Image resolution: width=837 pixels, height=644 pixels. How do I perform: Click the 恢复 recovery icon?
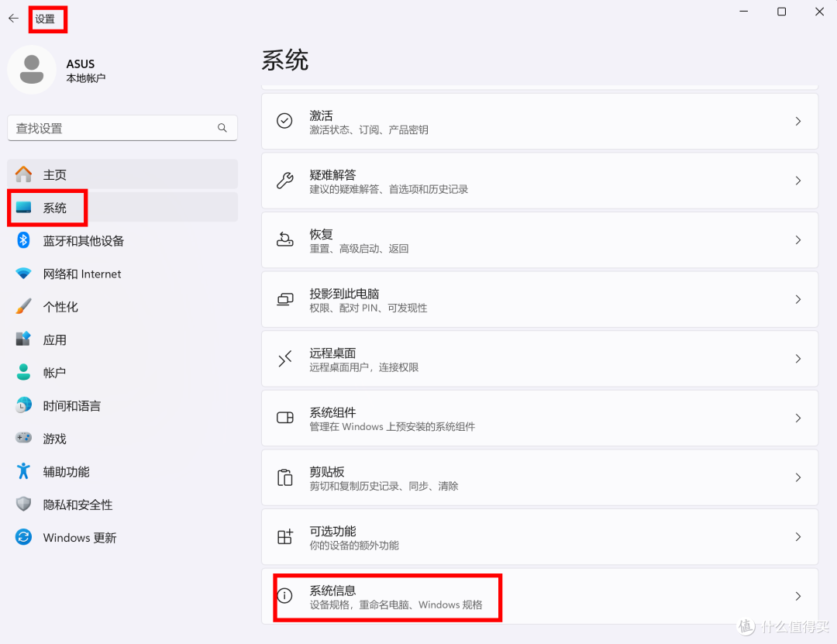284,239
